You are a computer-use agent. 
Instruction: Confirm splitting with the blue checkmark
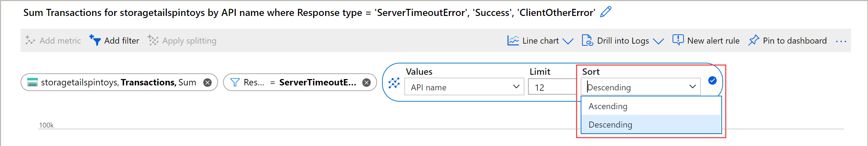tap(712, 81)
